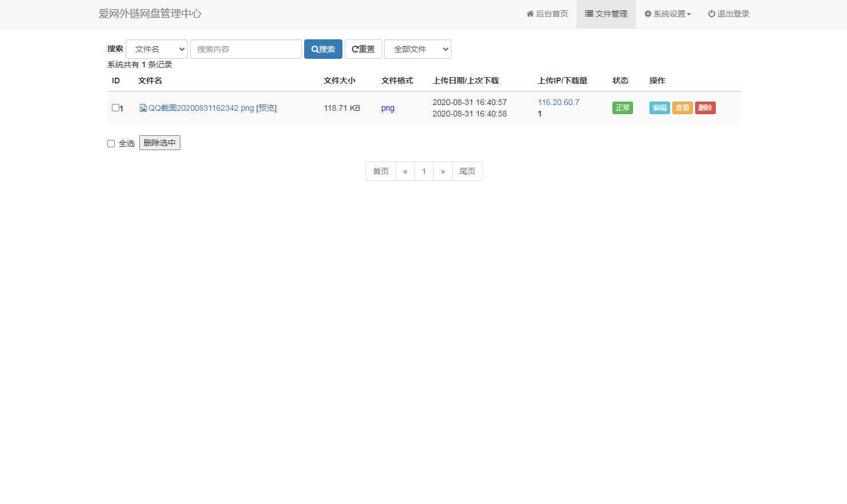Expand the 系统设置 dropdown menu

coord(668,14)
